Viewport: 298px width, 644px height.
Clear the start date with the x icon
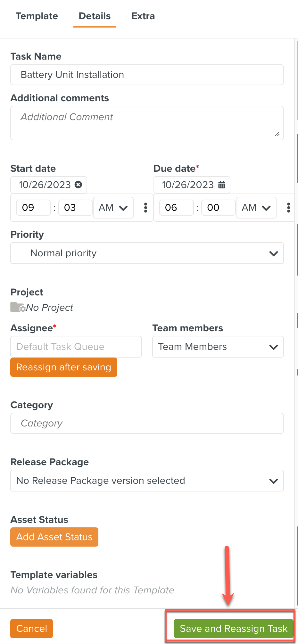(x=78, y=185)
